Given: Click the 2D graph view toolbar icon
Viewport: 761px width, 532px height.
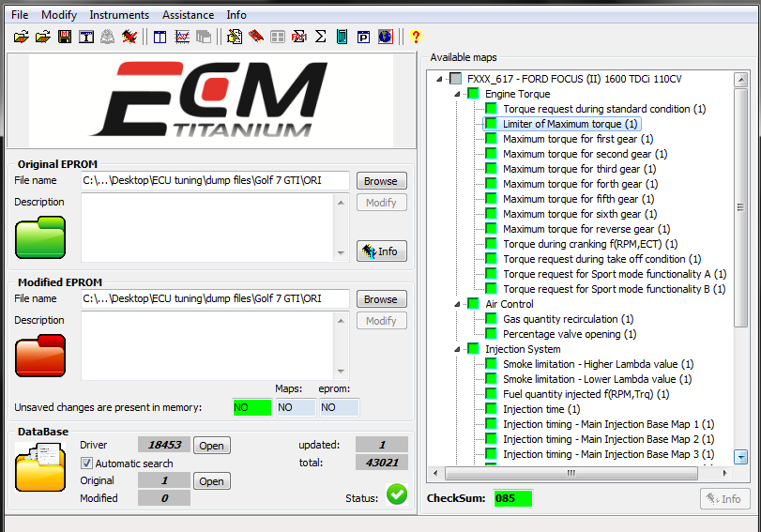Looking at the screenshot, I should point(182,37).
